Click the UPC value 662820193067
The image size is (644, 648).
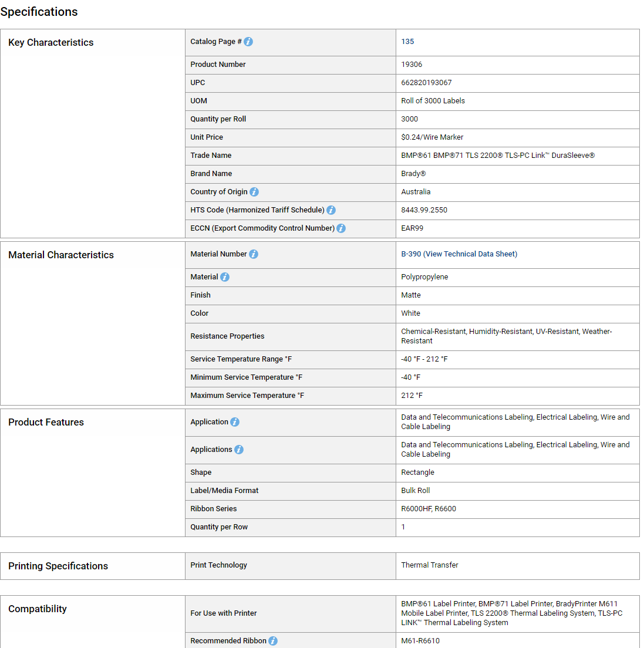426,83
